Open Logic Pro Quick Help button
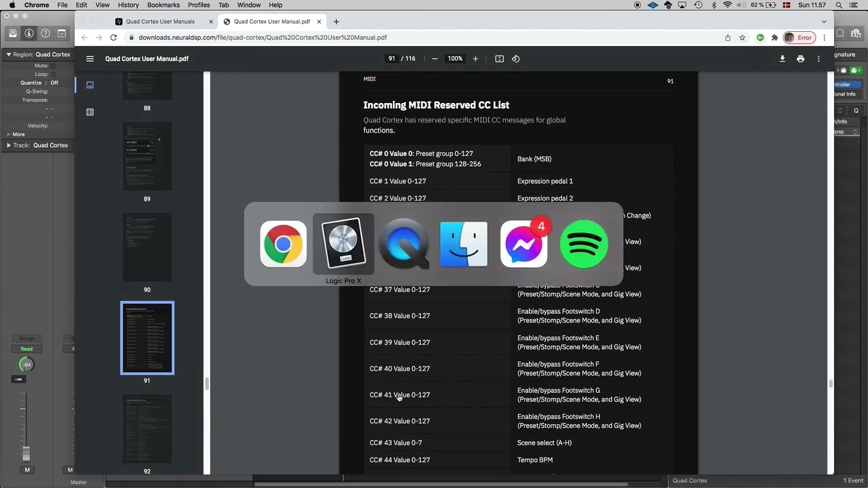The height and width of the screenshot is (488, 868). (x=45, y=33)
